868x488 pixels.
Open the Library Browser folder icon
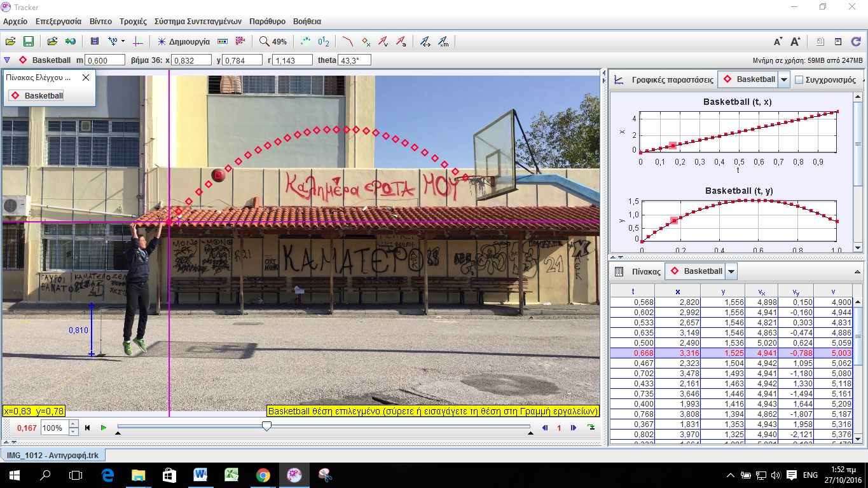click(x=52, y=41)
